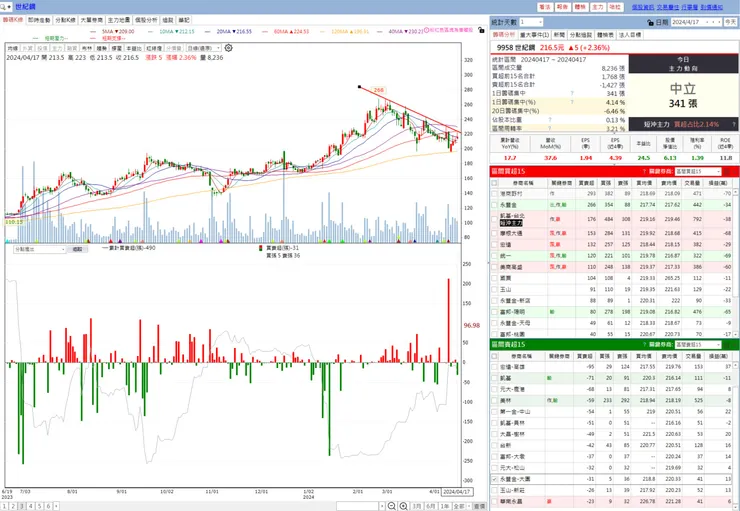This screenshot has width=740, height=511.
Task: Zoom out the chart with the minus magnifier
Action: pos(392,506)
